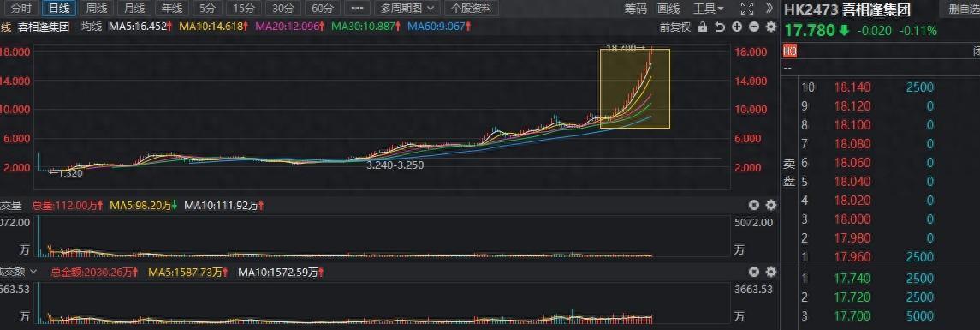Enter fullscreen using the expand arrows icon
980x330 pixels.
[x=747, y=9]
